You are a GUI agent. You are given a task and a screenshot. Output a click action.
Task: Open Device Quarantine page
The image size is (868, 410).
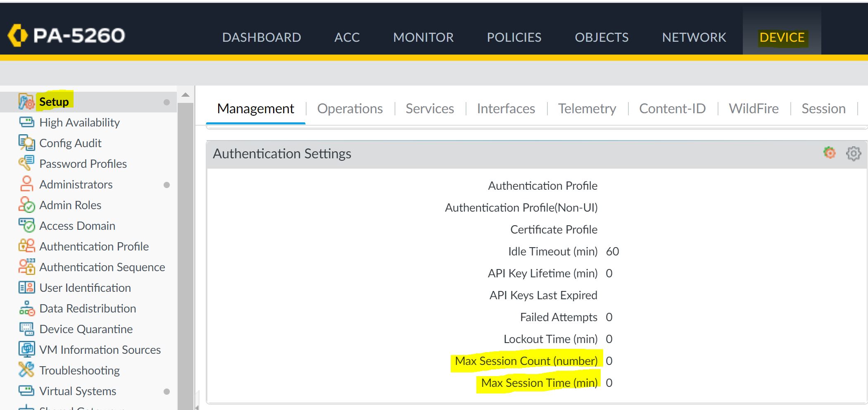[x=86, y=329]
